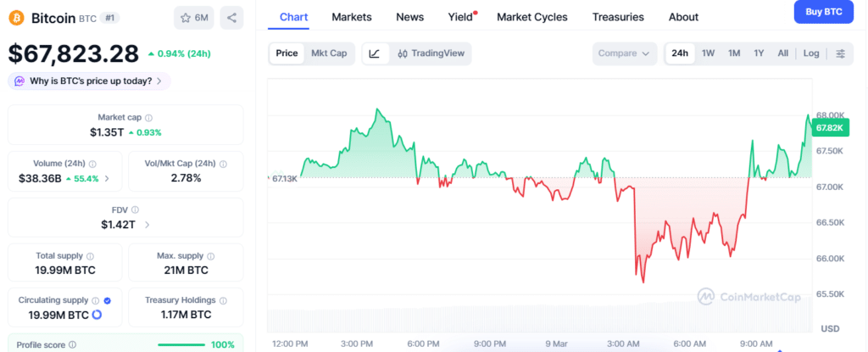This screenshot has width=868, height=352.
Task: Switch chart to Mkt Cap view
Action: [329, 53]
